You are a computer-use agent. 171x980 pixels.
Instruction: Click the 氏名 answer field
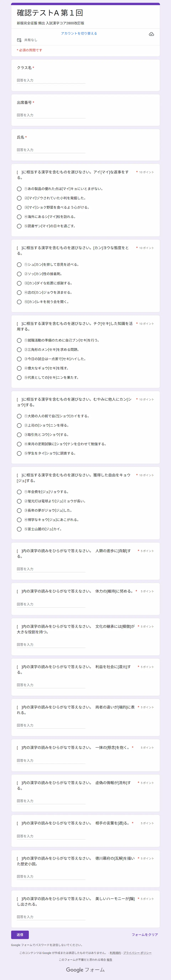pos(51,150)
